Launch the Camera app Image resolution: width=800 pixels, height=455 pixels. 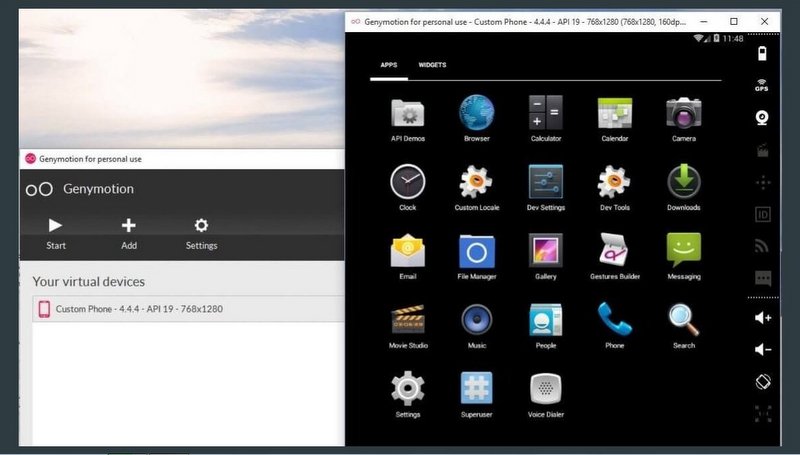click(x=684, y=118)
